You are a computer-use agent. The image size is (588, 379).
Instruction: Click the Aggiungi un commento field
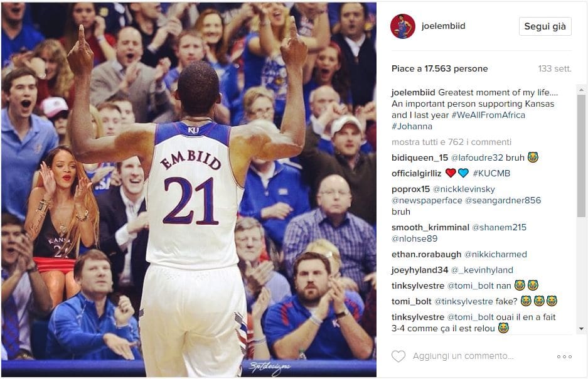[463, 356]
